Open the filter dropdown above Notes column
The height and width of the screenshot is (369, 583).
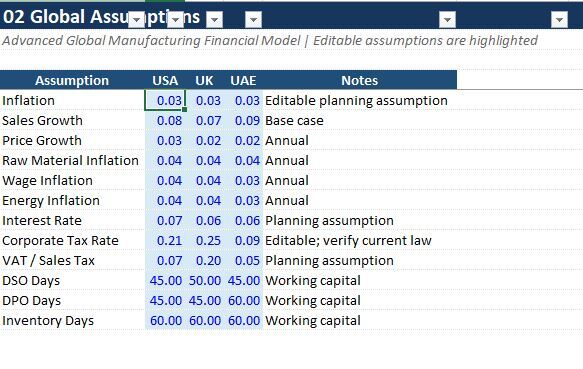pyautogui.click(x=447, y=20)
